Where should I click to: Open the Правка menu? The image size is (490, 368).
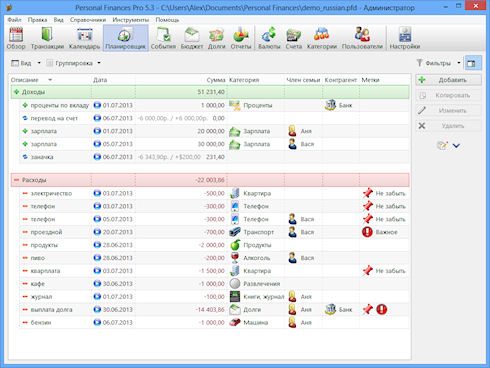[x=37, y=20]
